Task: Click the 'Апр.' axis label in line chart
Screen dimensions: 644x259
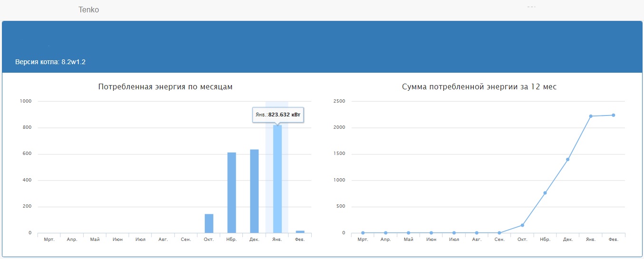Action: click(x=386, y=240)
